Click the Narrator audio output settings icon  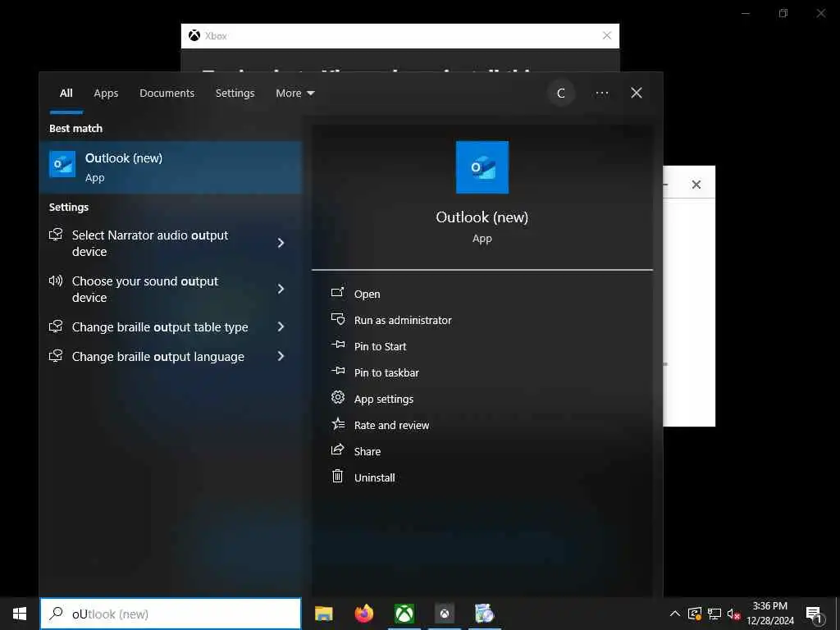click(x=56, y=235)
